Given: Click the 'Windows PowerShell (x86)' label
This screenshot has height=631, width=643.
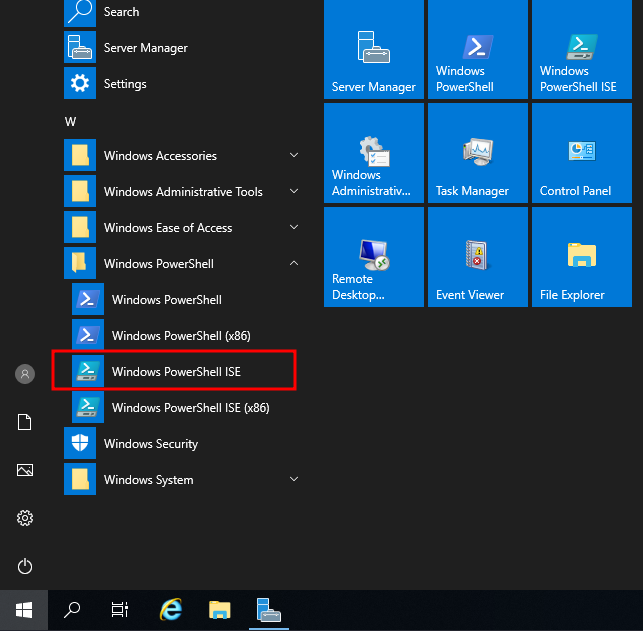Looking at the screenshot, I should point(181,336).
